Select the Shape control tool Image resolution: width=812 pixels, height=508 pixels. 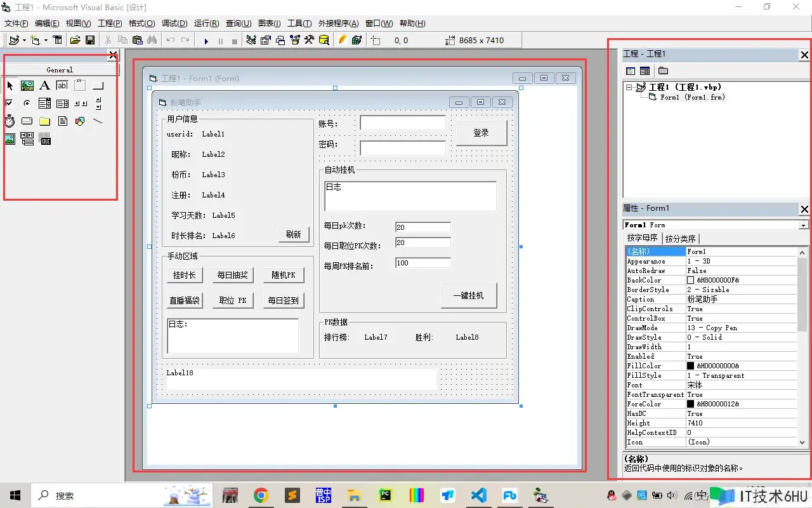80,121
